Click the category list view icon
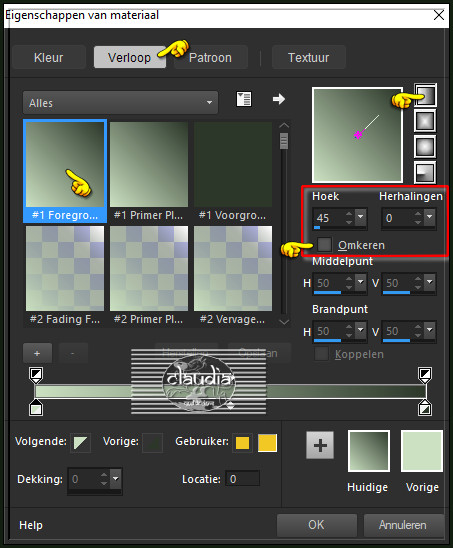This screenshot has height=548, width=453. (244, 99)
